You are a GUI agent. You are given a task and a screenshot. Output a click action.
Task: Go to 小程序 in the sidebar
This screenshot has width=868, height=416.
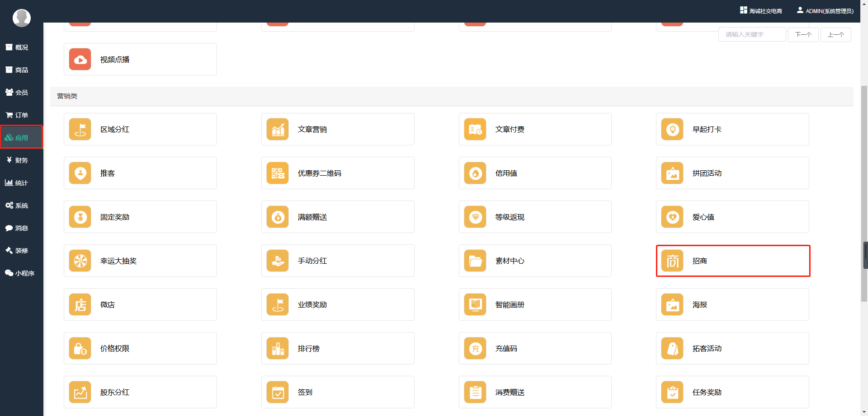pyautogui.click(x=21, y=273)
